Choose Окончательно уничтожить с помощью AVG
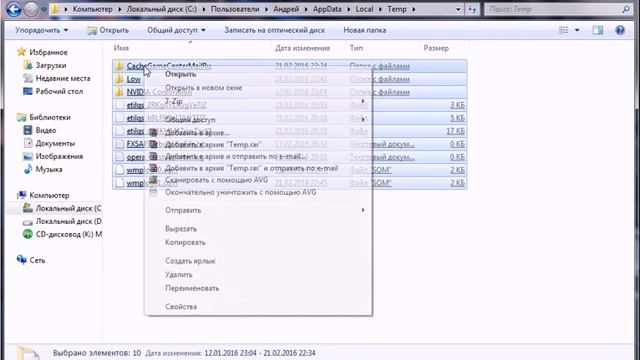640x360 pixels. click(x=258, y=192)
